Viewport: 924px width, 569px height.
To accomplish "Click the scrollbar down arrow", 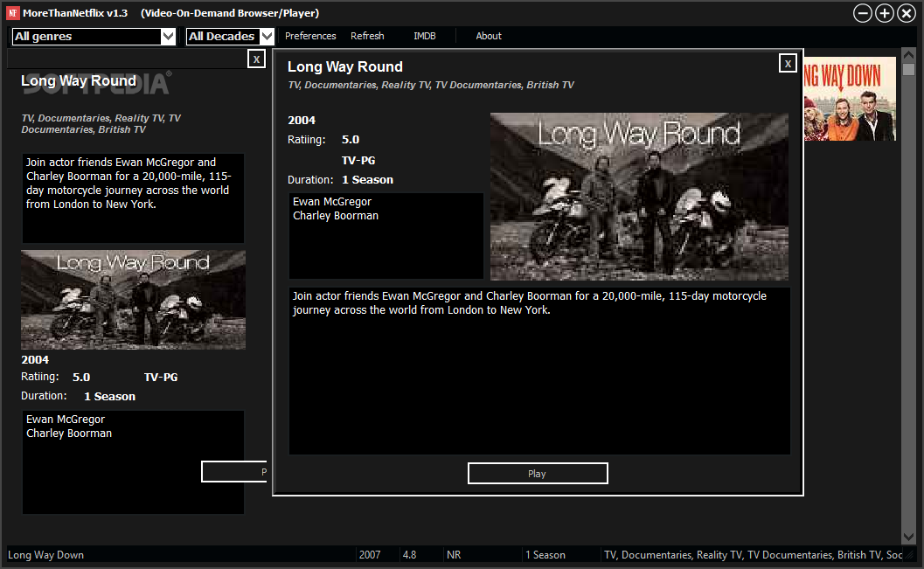I will click(908, 538).
